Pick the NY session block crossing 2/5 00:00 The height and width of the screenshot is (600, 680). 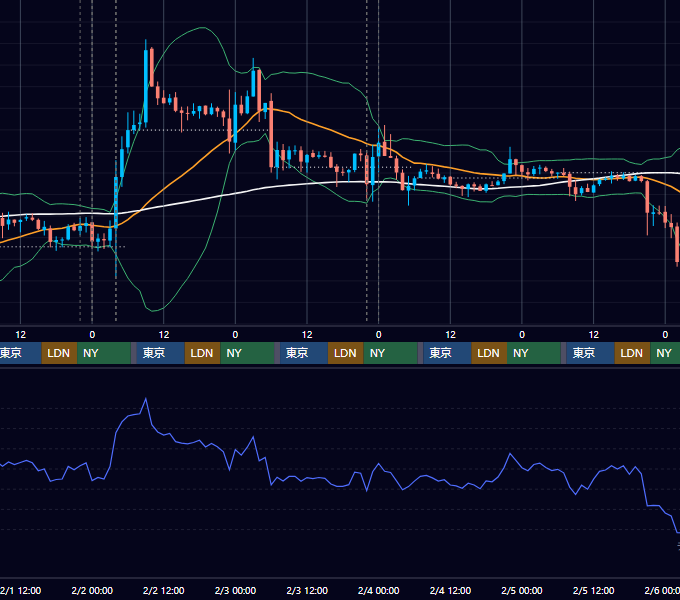coord(533,353)
